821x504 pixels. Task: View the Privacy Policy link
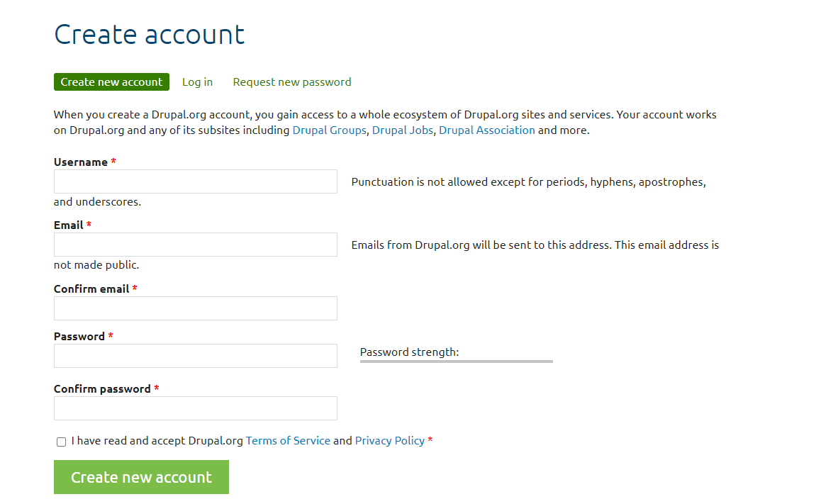pyautogui.click(x=390, y=440)
